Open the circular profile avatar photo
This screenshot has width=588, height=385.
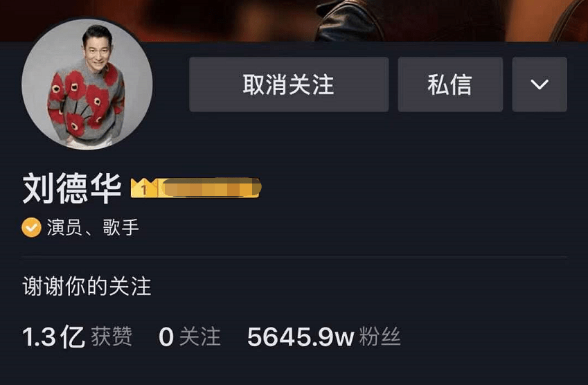coord(87,84)
